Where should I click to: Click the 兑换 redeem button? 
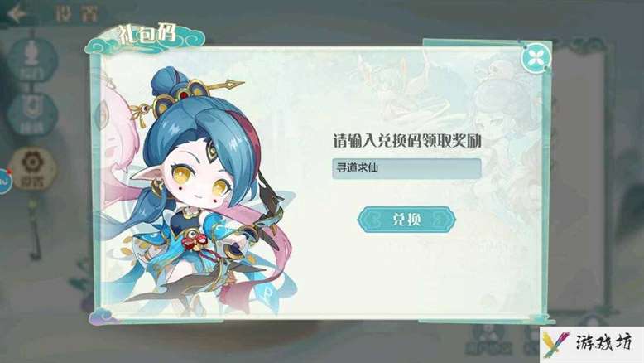pos(406,220)
